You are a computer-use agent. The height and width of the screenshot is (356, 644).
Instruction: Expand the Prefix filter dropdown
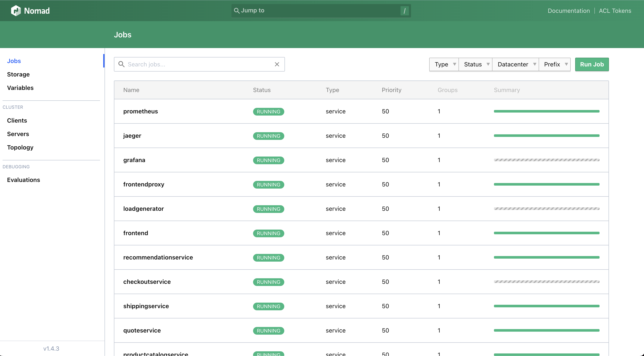coord(555,64)
